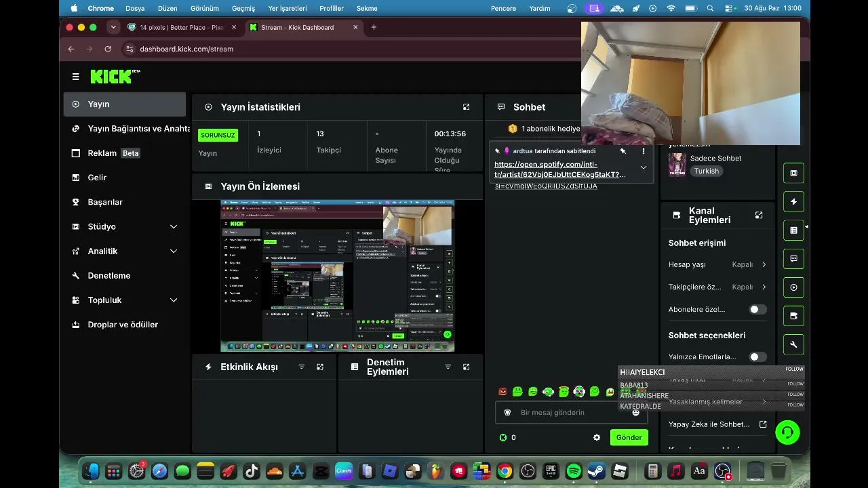Open Spotify from the Dock
Viewport: 868px width, 488px height.
[574, 471]
